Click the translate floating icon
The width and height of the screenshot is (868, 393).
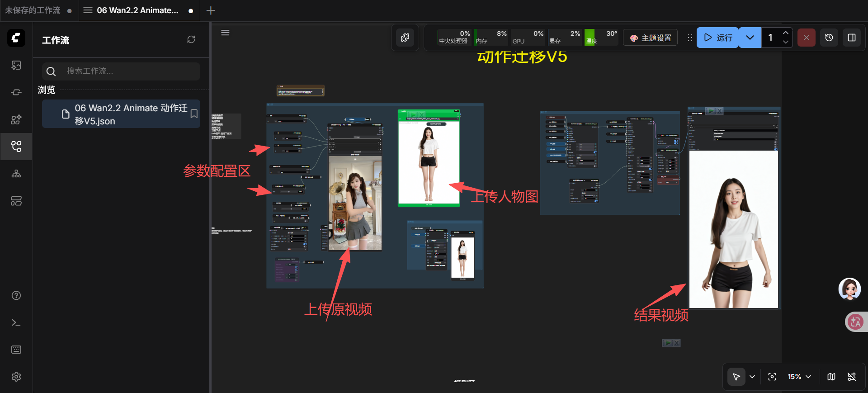tap(855, 322)
